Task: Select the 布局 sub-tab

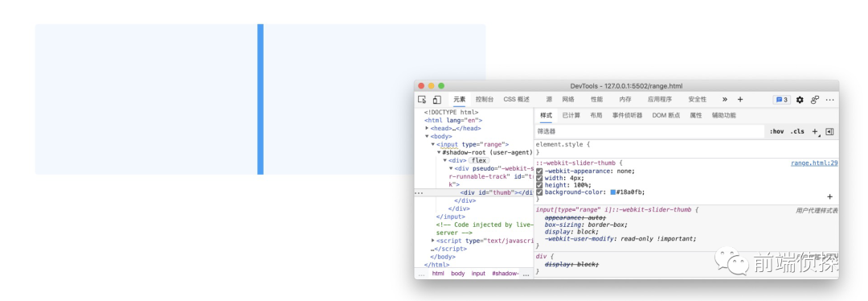Action: click(x=596, y=115)
